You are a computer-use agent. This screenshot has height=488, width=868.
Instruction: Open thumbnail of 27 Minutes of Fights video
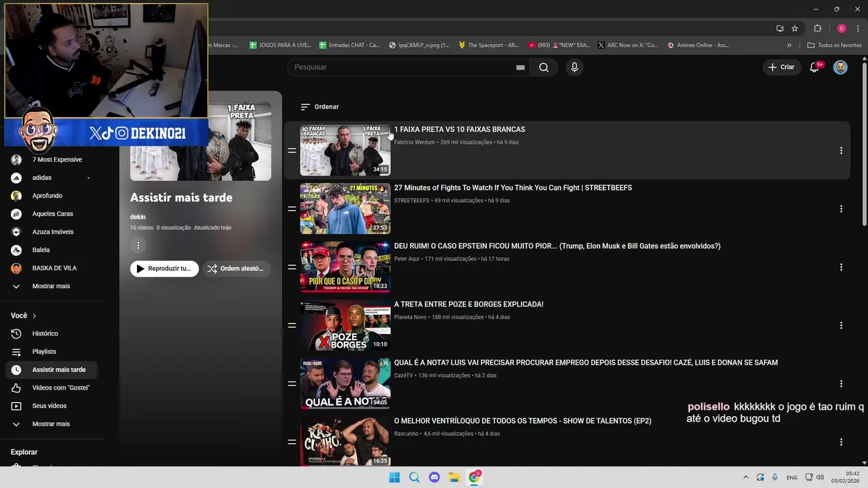coord(345,209)
